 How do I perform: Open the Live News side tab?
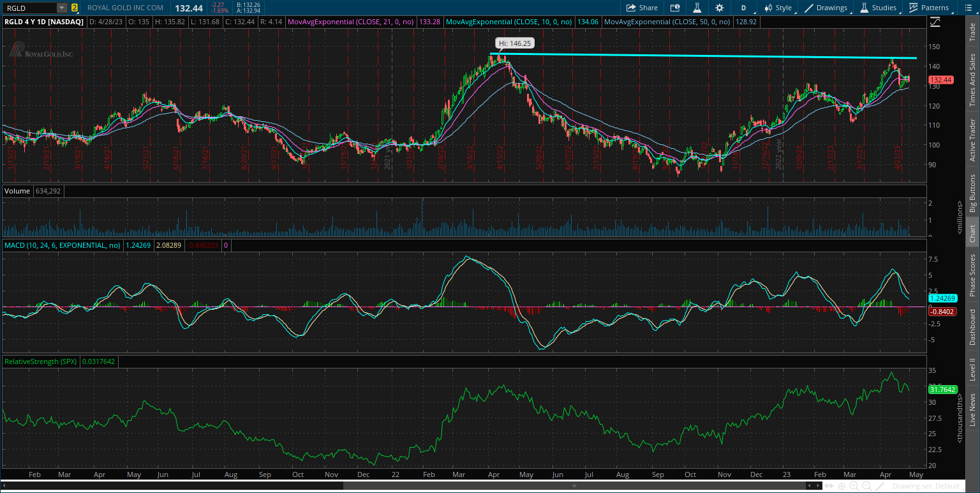click(972, 409)
